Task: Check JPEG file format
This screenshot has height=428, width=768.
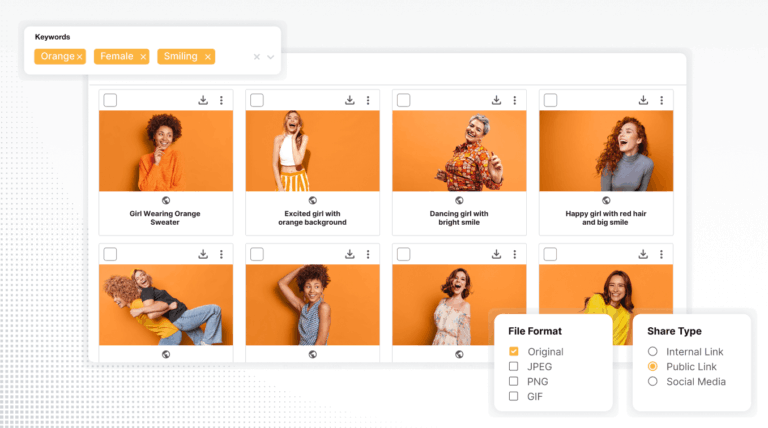Action: 513,366
